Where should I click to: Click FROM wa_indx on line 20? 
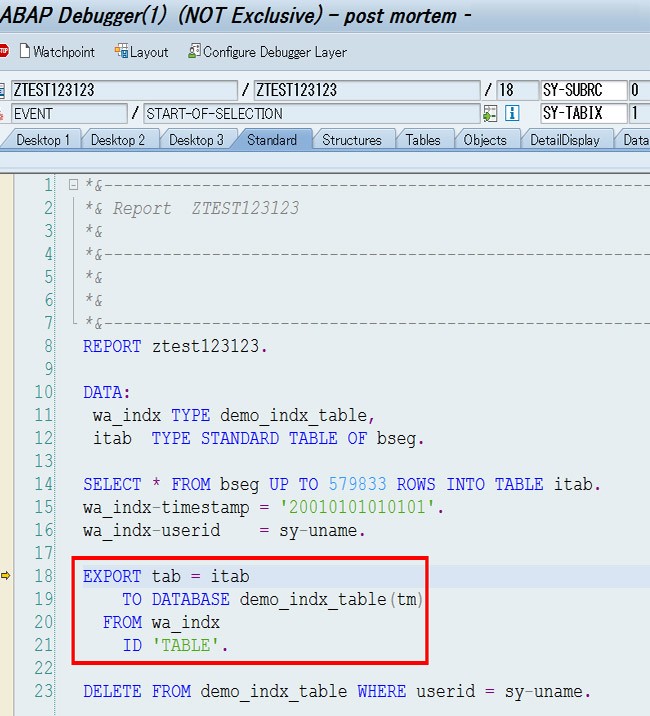click(161, 622)
